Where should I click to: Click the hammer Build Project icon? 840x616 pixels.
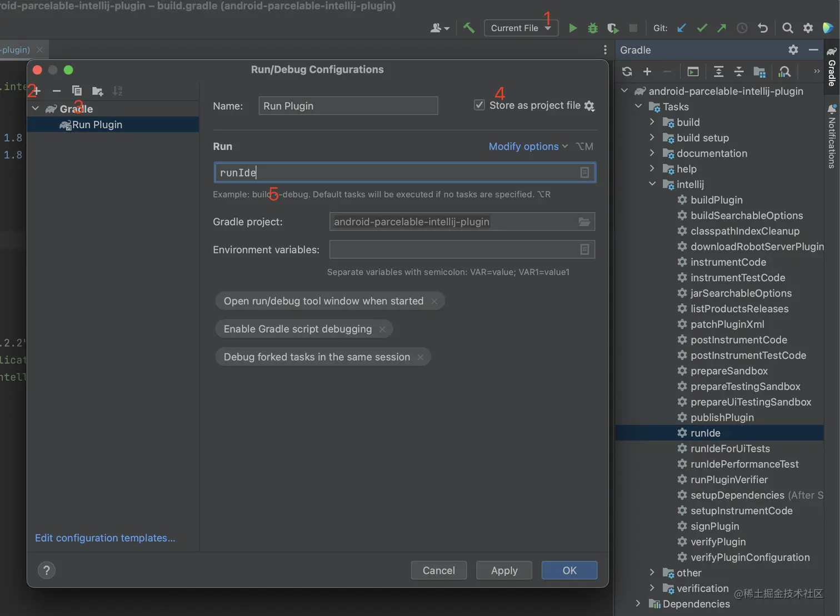point(469,28)
